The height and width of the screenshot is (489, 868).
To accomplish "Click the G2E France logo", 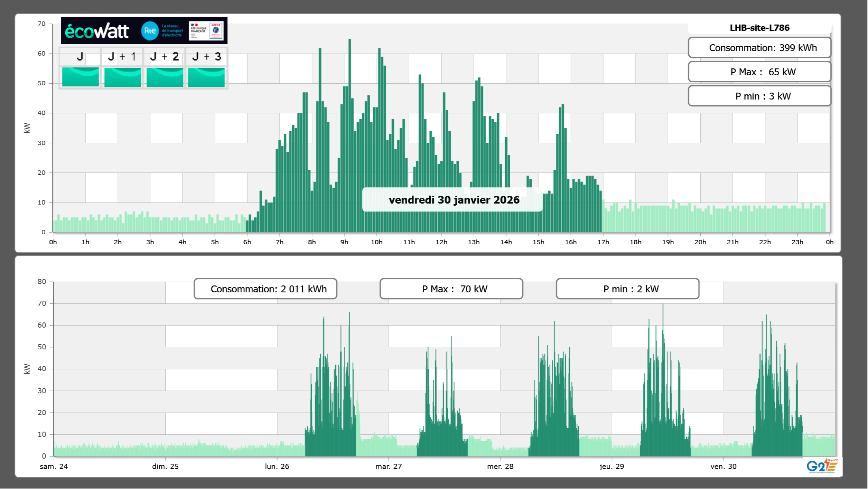I will click(822, 466).
